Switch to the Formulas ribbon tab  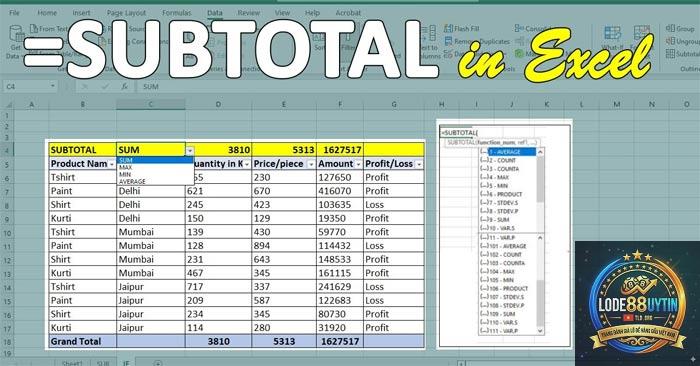pos(176,13)
